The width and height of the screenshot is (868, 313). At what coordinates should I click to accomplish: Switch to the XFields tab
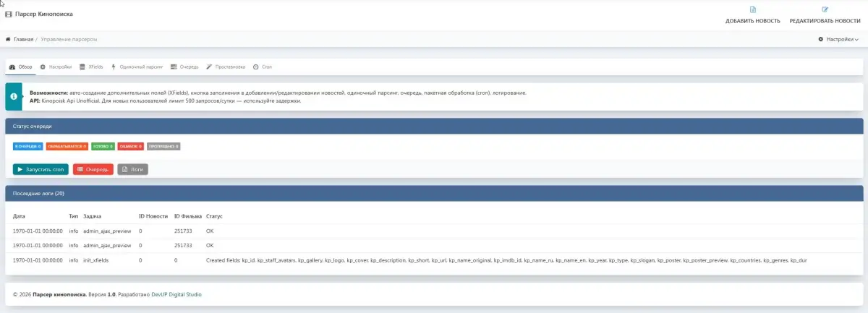[91, 67]
